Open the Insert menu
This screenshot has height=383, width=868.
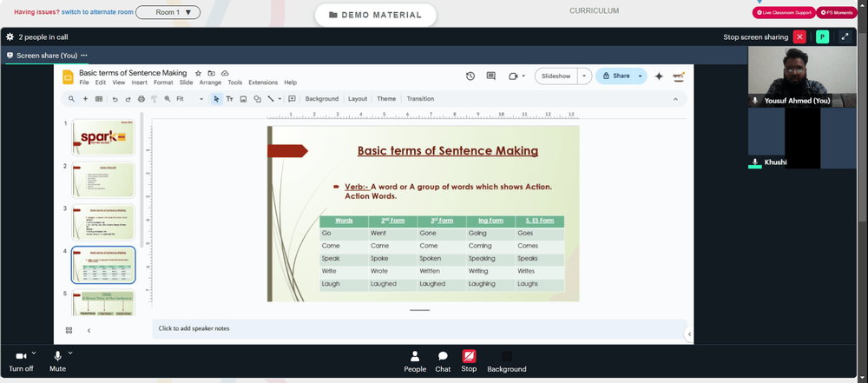tap(140, 83)
